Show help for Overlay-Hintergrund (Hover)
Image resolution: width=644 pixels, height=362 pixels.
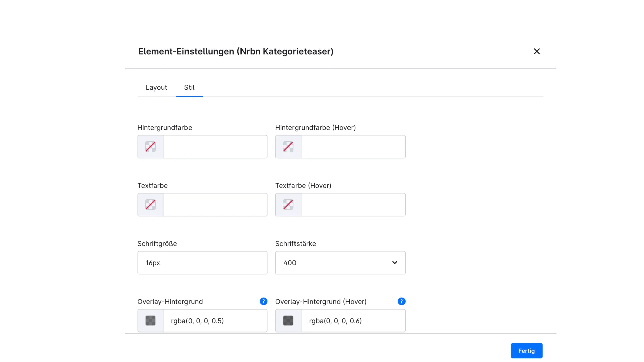tap(401, 301)
